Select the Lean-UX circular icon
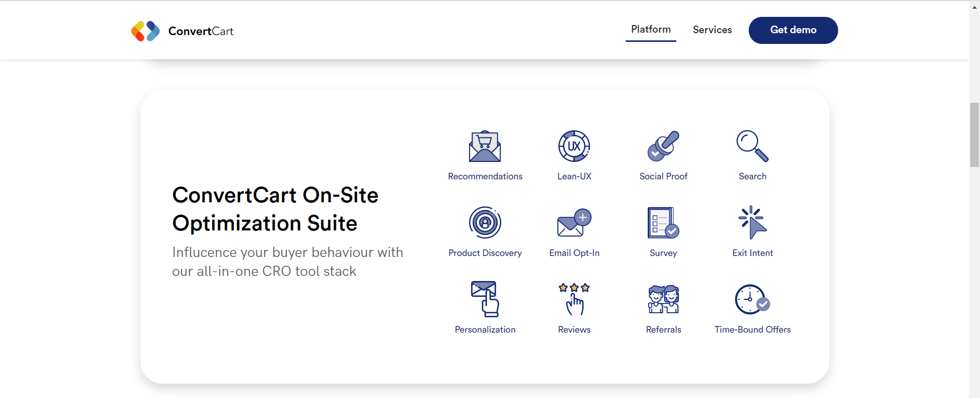Viewport: 980px width, 398px height. point(574,146)
